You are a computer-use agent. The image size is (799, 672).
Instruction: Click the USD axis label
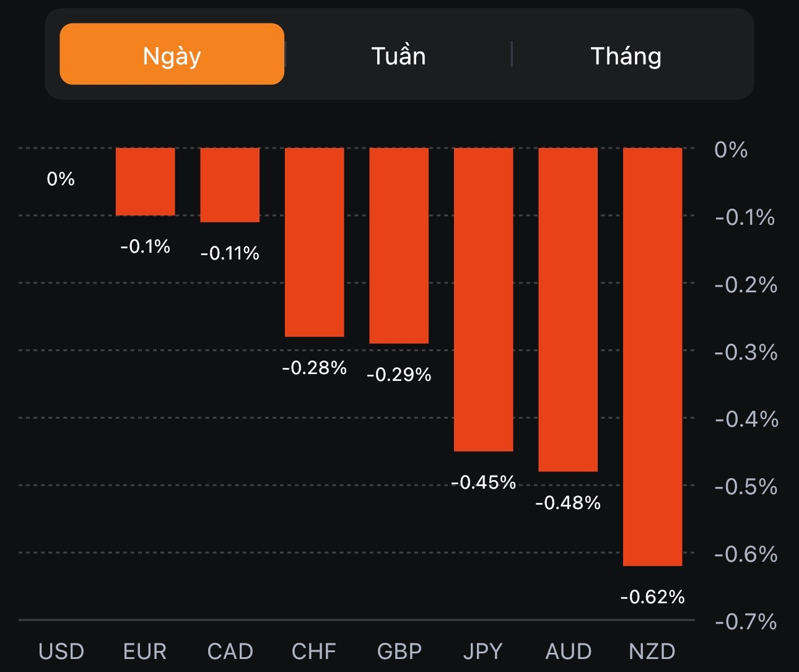[61, 652]
